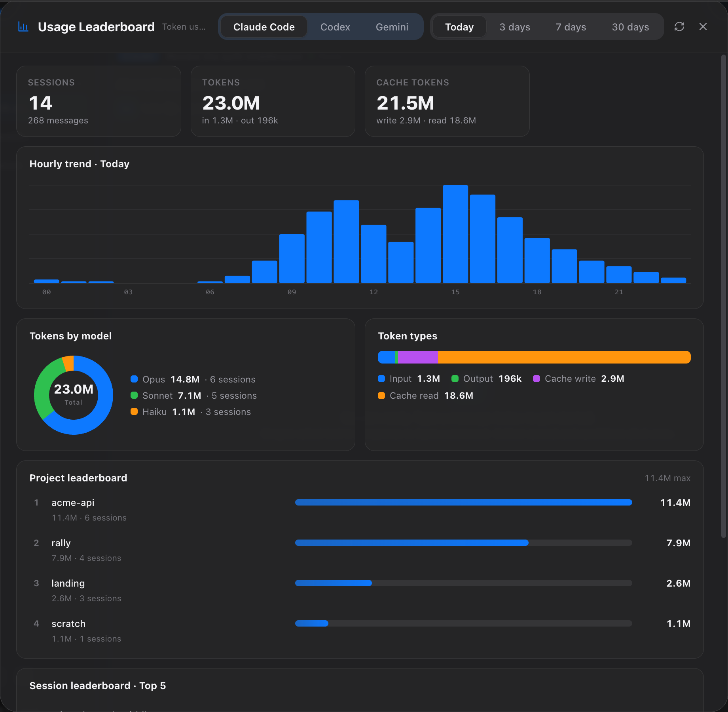Click the purple cache write bar segment
Image resolution: width=728 pixels, height=712 pixels.
point(418,357)
